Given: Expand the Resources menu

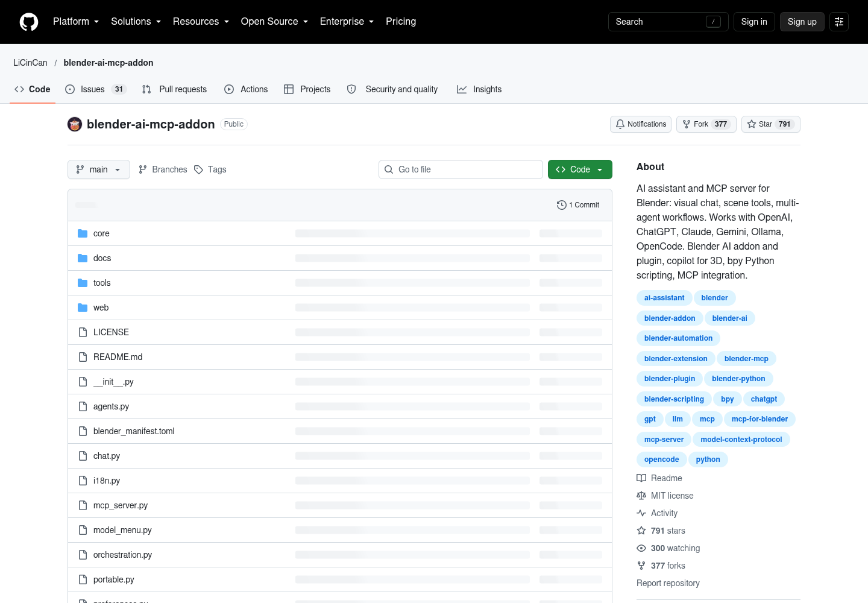Looking at the screenshot, I should pos(201,22).
